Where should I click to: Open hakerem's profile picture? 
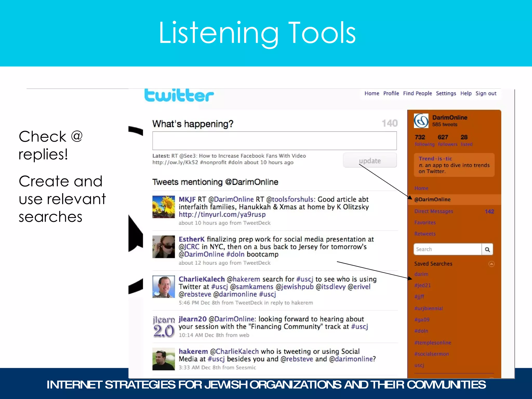pos(164,359)
